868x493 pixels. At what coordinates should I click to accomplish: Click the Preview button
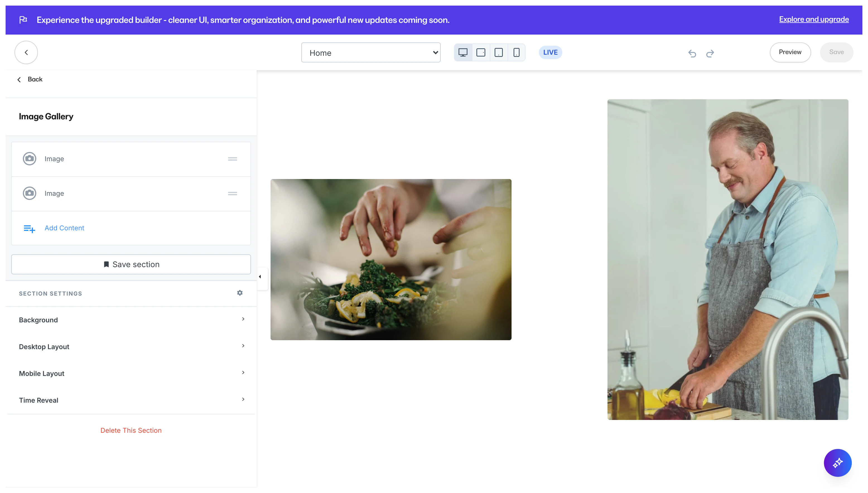coord(790,52)
